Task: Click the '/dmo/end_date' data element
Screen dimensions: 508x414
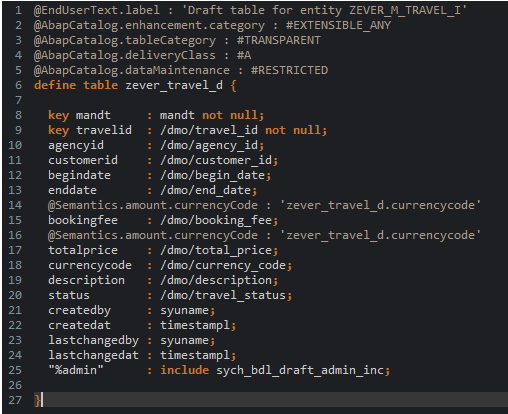Action: point(206,190)
